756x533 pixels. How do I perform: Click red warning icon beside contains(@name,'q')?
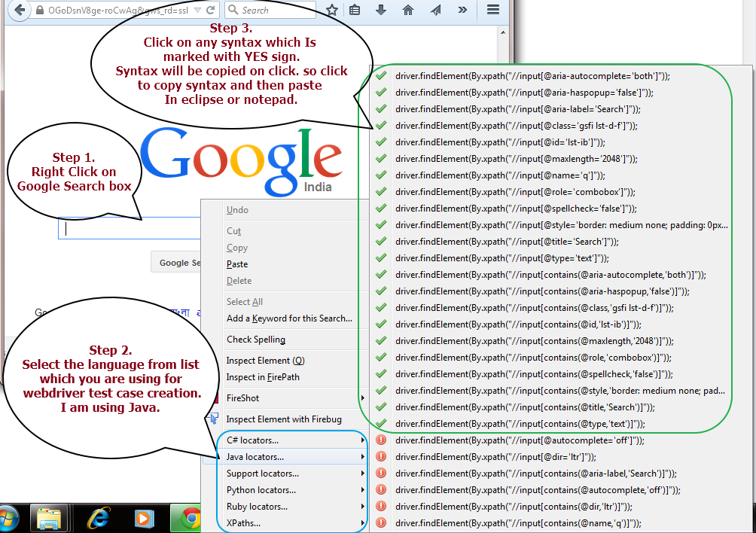pyautogui.click(x=381, y=522)
